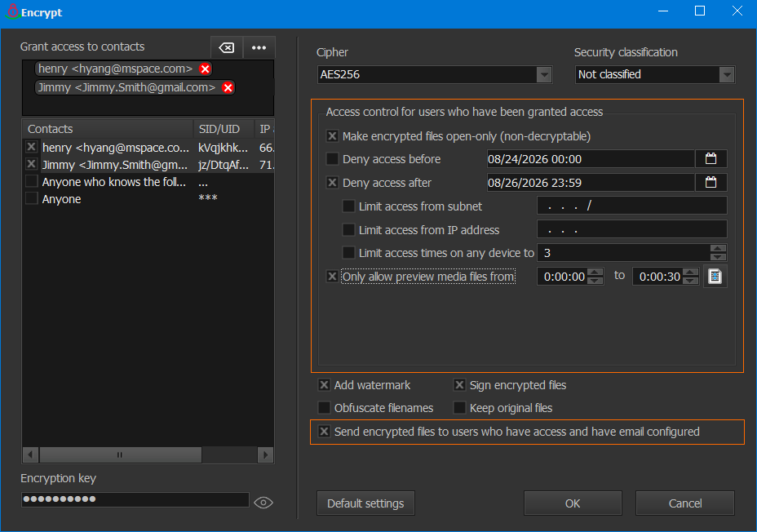The image size is (757, 532).
Task: Reveal encryption key with eye icon
Action: [263, 503]
